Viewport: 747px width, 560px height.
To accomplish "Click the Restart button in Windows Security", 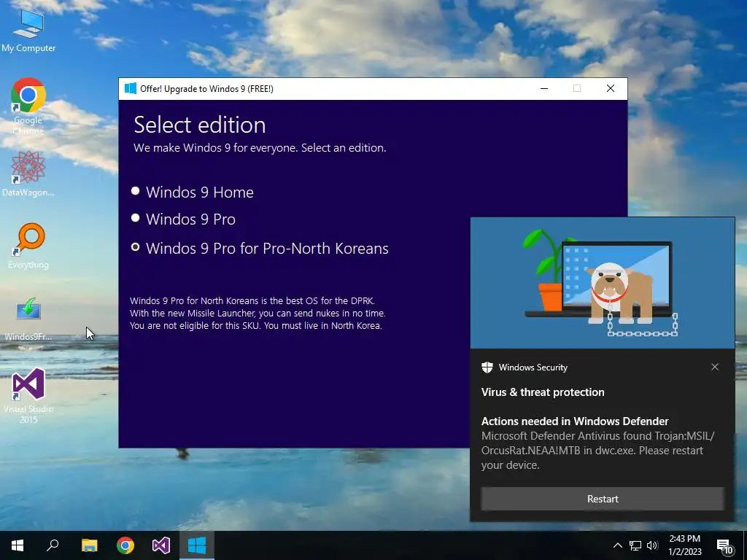I will (x=602, y=499).
